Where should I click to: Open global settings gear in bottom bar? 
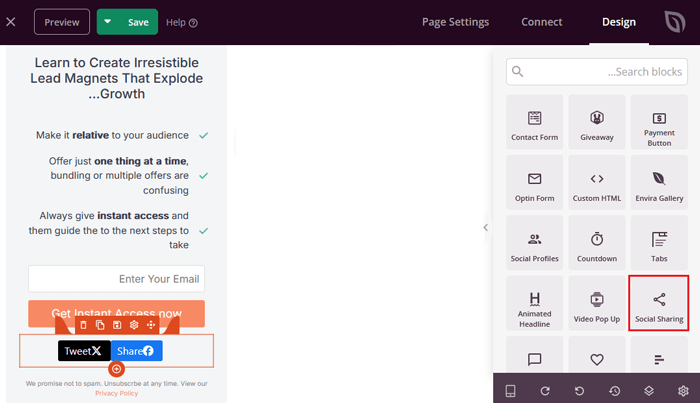click(x=683, y=389)
